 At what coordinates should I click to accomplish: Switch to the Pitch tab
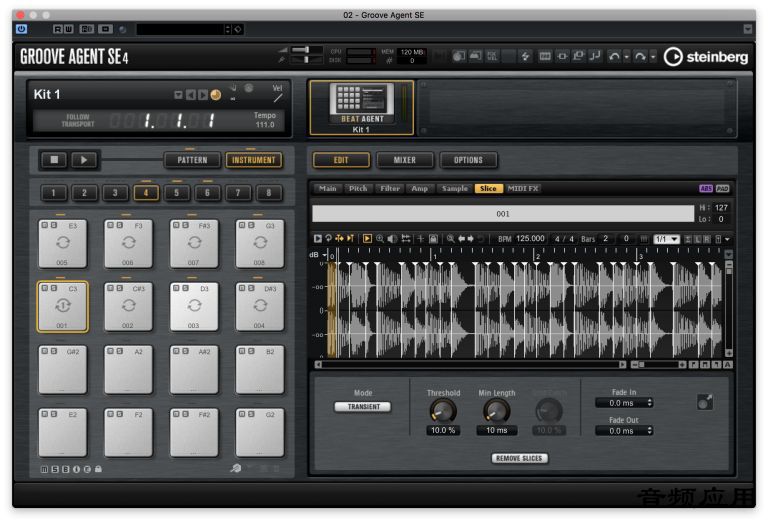tap(358, 189)
